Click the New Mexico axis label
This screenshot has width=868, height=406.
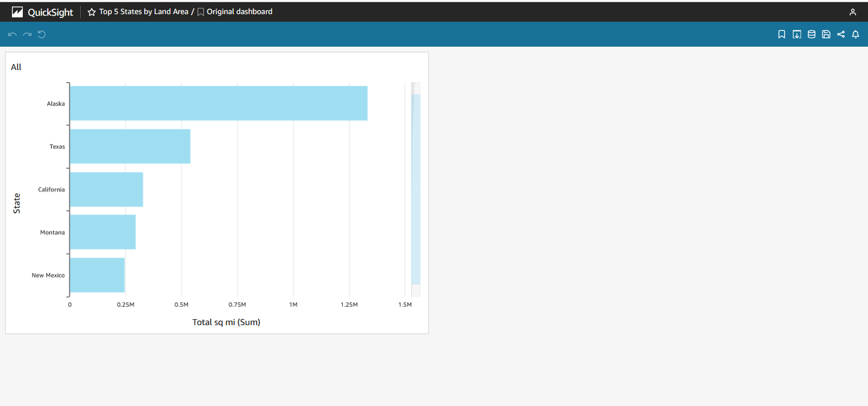[48, 275]
